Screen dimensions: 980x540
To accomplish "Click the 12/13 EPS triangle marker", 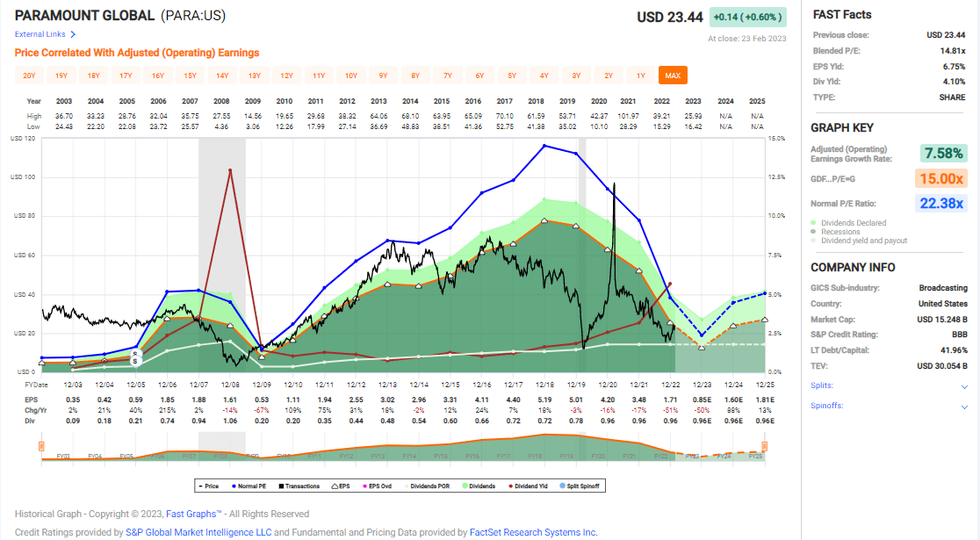I will click(387, 284).
